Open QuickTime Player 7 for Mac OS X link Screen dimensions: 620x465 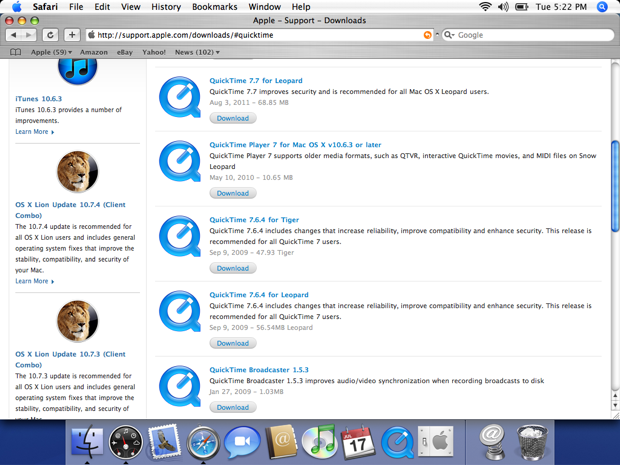click(x=295, y=145)
